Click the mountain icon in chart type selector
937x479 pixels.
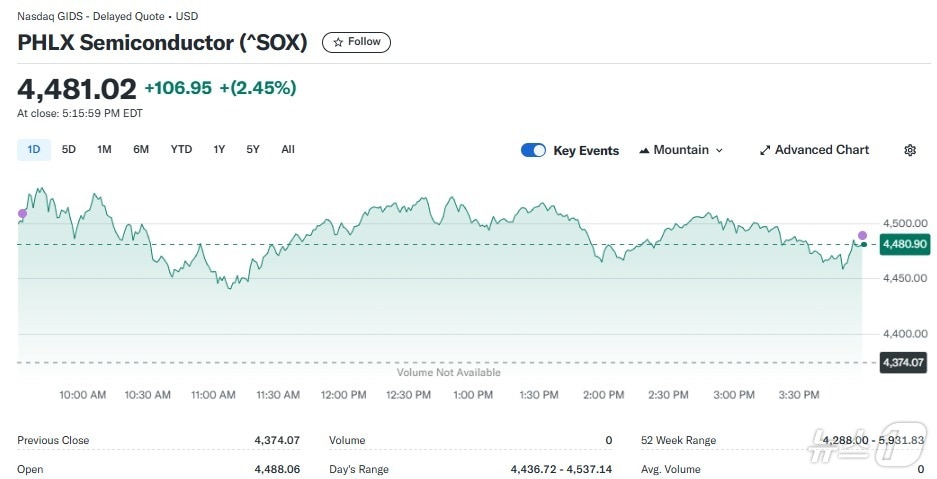coord(643,150)
